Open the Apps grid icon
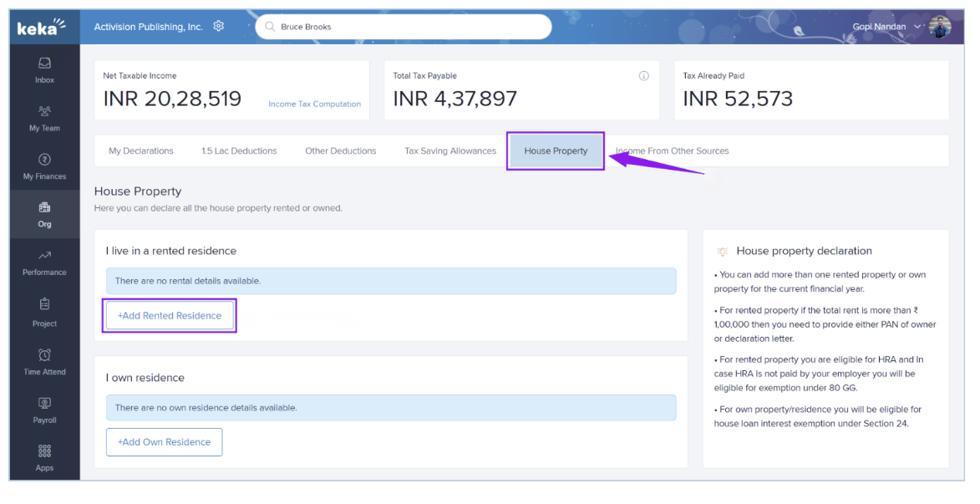980x504 pixels. (44, 451)
